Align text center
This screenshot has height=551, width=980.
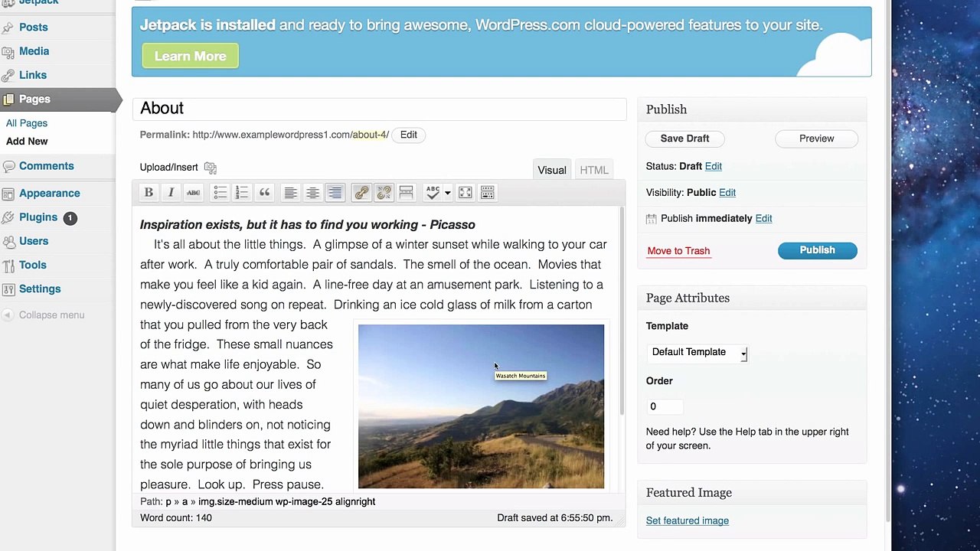tap(312, 193)
